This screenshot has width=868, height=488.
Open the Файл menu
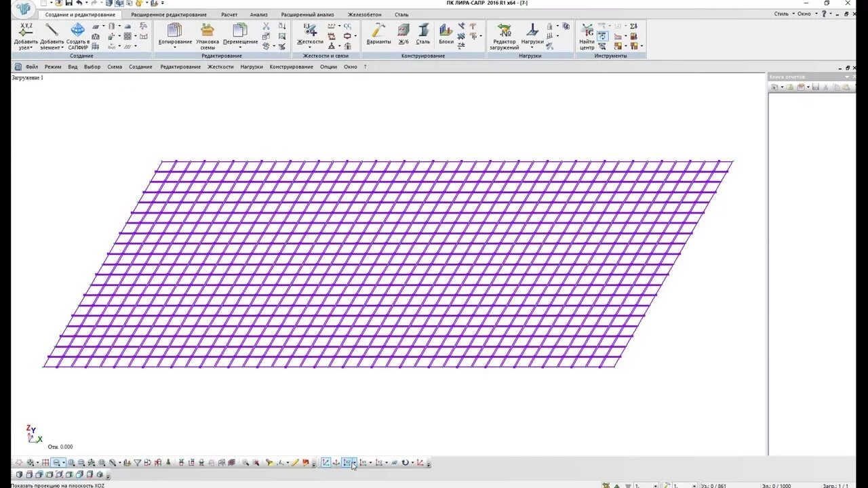point(32,67)
